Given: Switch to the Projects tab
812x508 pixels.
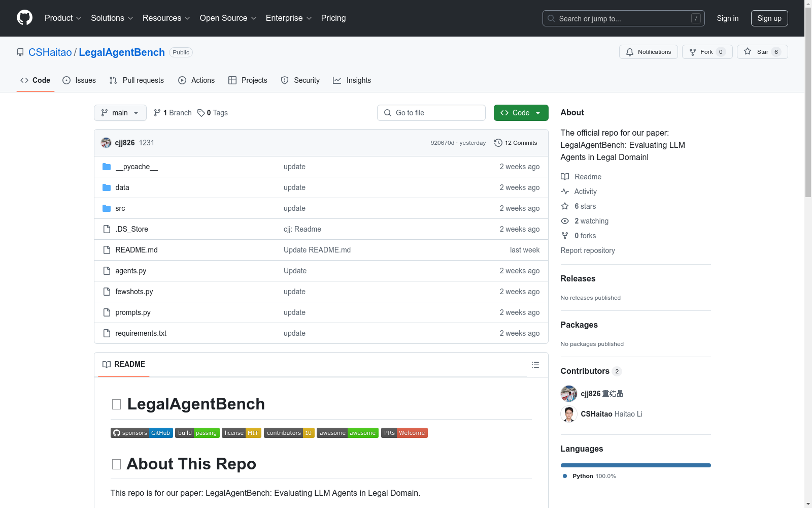Looking at the screenshot, I should coord(248,80).
